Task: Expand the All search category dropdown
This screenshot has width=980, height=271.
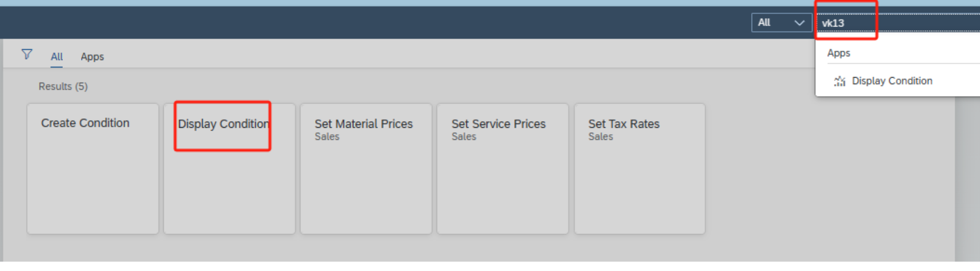Action: click(780, 23)
